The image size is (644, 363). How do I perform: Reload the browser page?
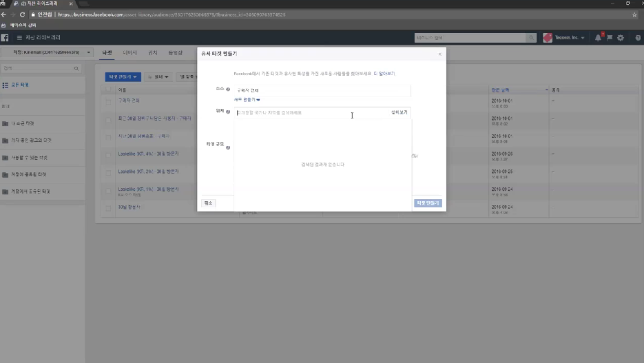22,14
